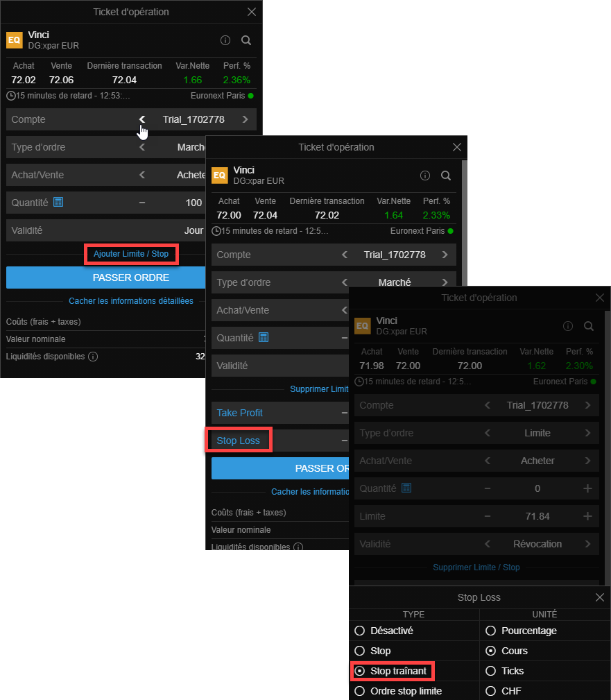Choose the Pourcentage unit radio button
This screenshot has width=611, height=700.
(491, 631)
